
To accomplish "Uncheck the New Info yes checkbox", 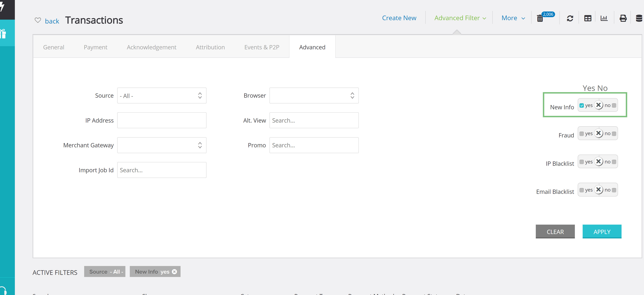I will pyautogui.click(x=582, y=106).
